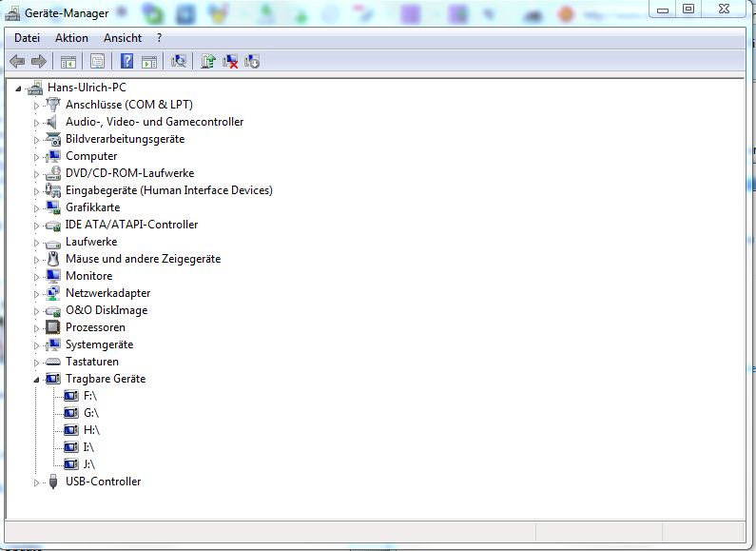This screenshot has width=756, height=551.
Task: Open the Aktion menu
Action: coord(71,38)
